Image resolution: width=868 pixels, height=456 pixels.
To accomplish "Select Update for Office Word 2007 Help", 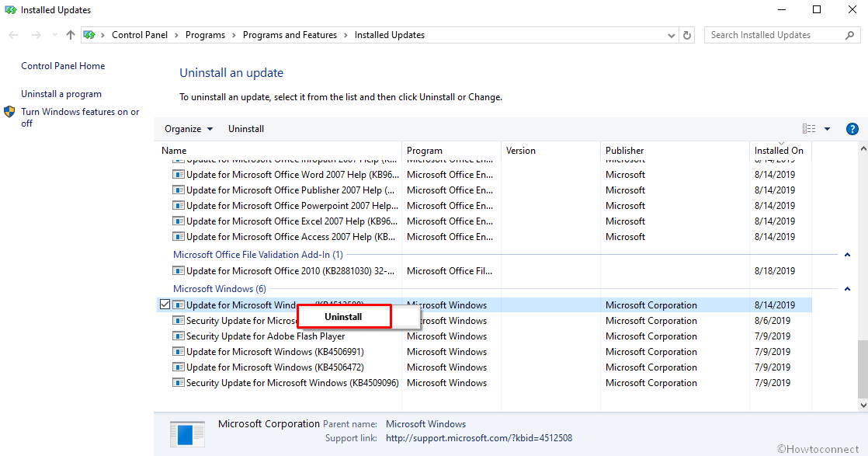I will [x=292, y=175].
